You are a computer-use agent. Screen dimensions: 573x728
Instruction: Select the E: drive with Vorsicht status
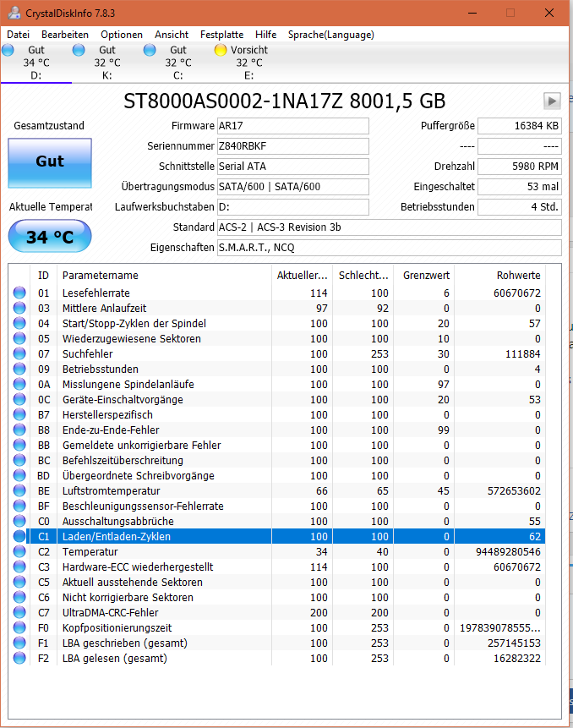coord(249,63)
